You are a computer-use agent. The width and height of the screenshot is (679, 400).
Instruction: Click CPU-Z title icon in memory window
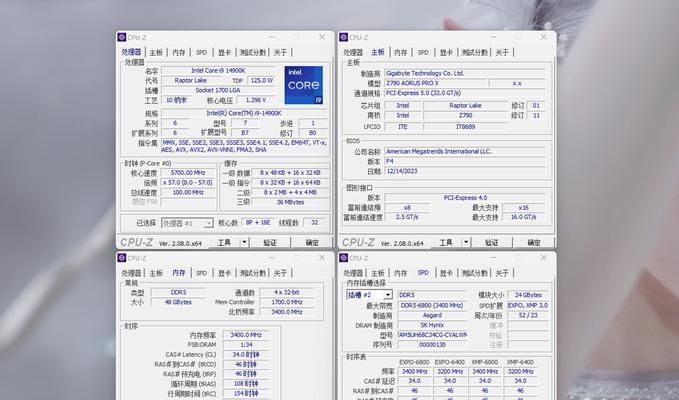(122, 258)
